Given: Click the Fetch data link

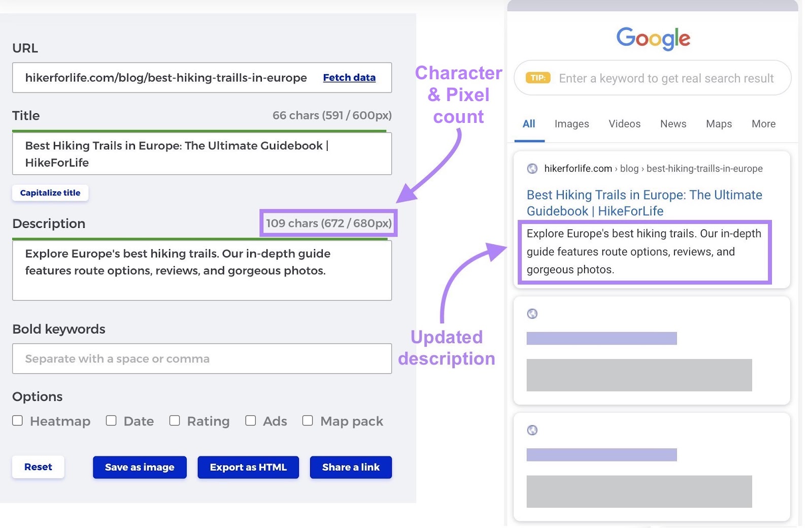Looking at the screenshot, I should pyautogui.click(x=349, y=77).
